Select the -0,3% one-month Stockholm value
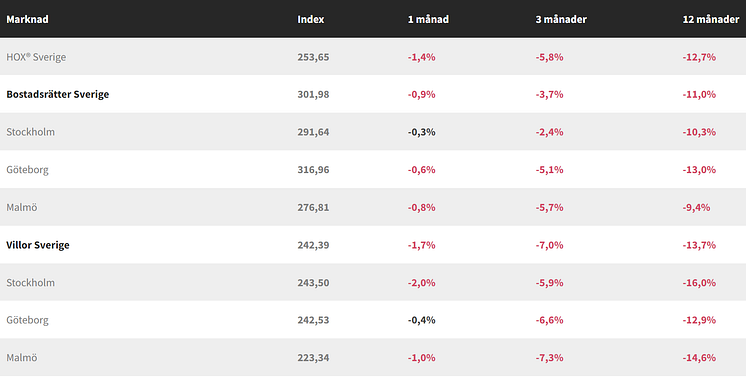The height and width of the screenshot is (377, 746). (422, 132)
